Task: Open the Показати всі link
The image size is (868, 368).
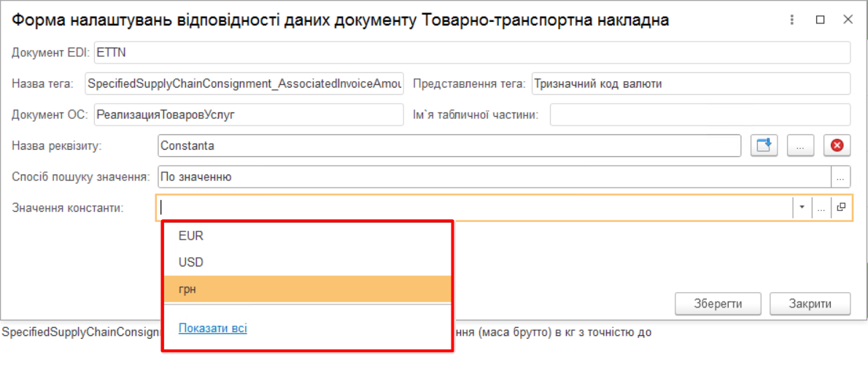Action: tap(213, 329)
